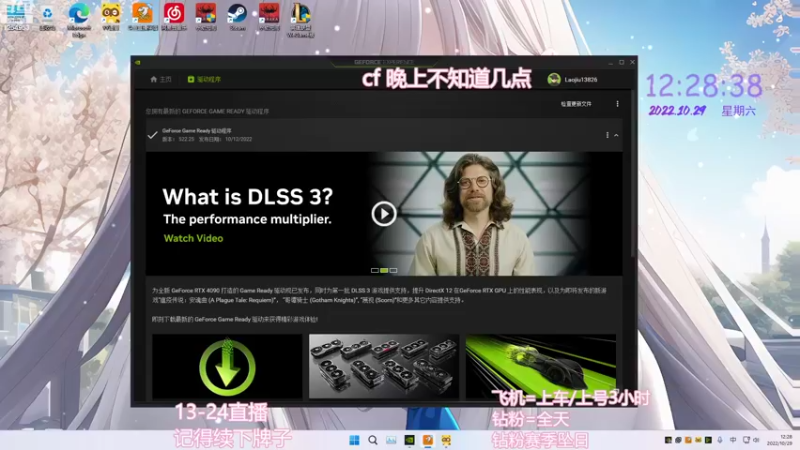Viewport: 800px width, 450px height.
Task: Click the microphone tray icon
Action: (x=720, y=440)
